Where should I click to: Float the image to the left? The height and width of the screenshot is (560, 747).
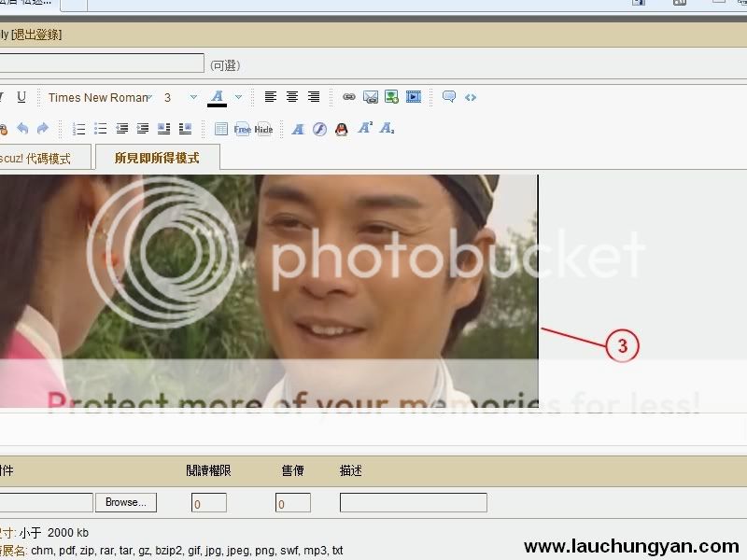(x=164, y=129)
